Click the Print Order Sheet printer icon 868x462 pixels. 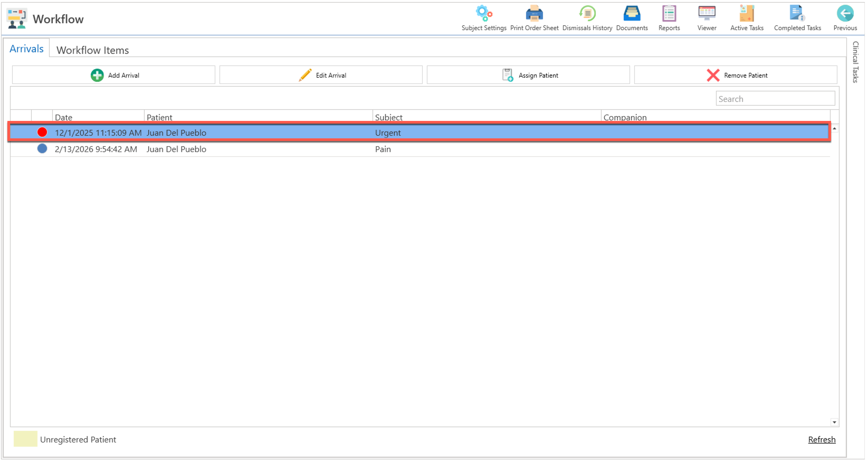[534, 14]
